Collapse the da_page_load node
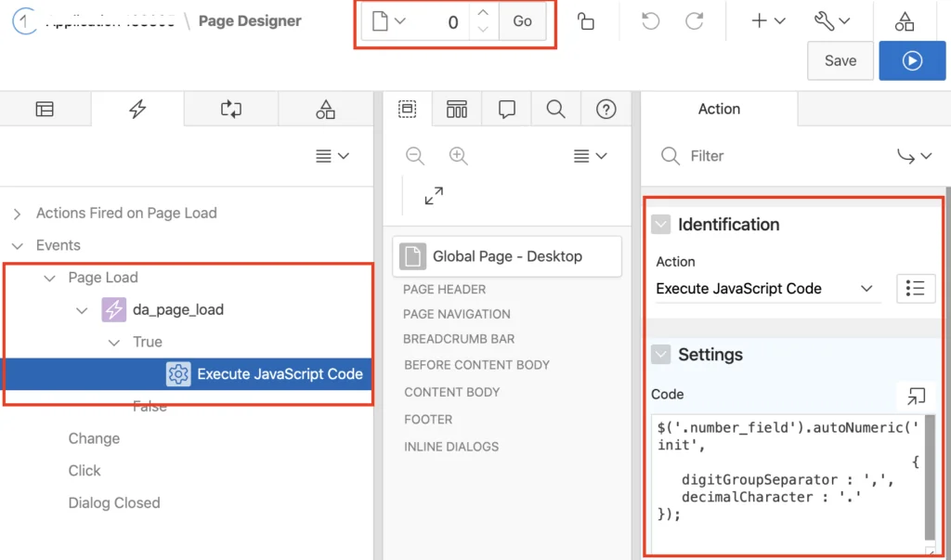Screen dimensions: 951x560 click(x=82, y=310)
